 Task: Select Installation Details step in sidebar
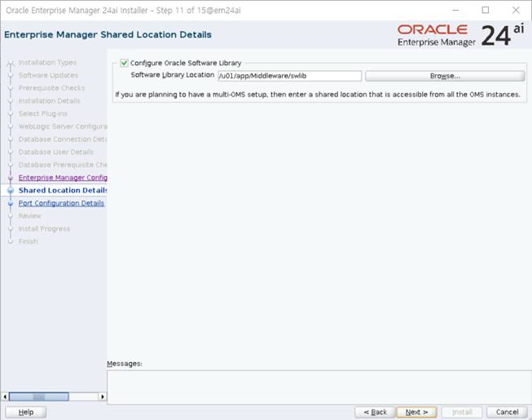(x=50, y=101)
